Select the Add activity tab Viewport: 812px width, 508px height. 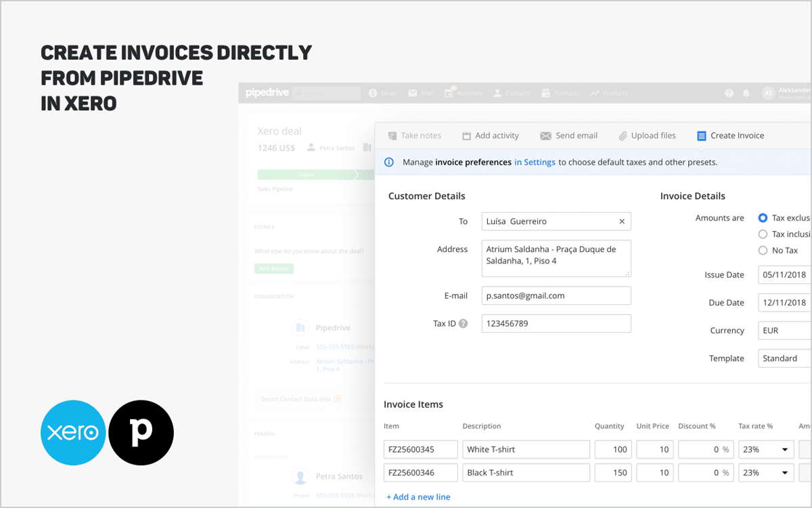[490, 135]
